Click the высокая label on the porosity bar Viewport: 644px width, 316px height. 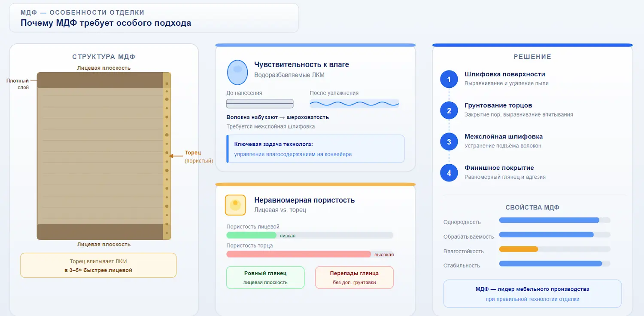[384, 255]
